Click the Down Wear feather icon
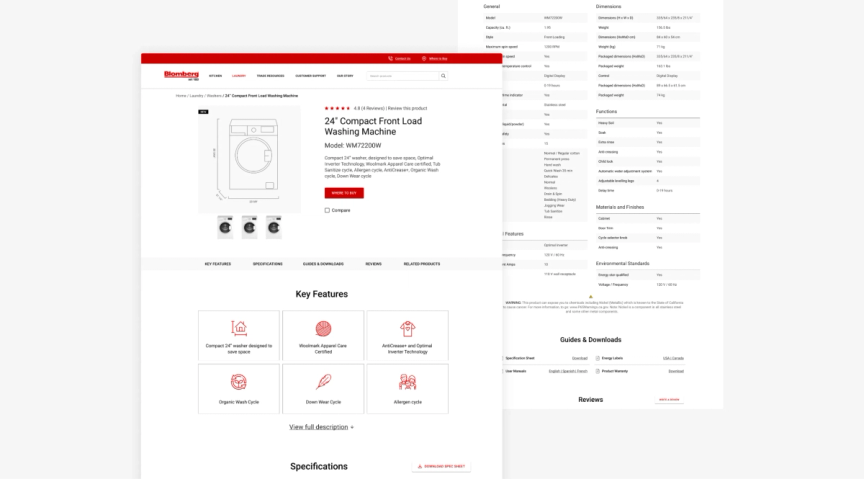 [x=323, y=382]
